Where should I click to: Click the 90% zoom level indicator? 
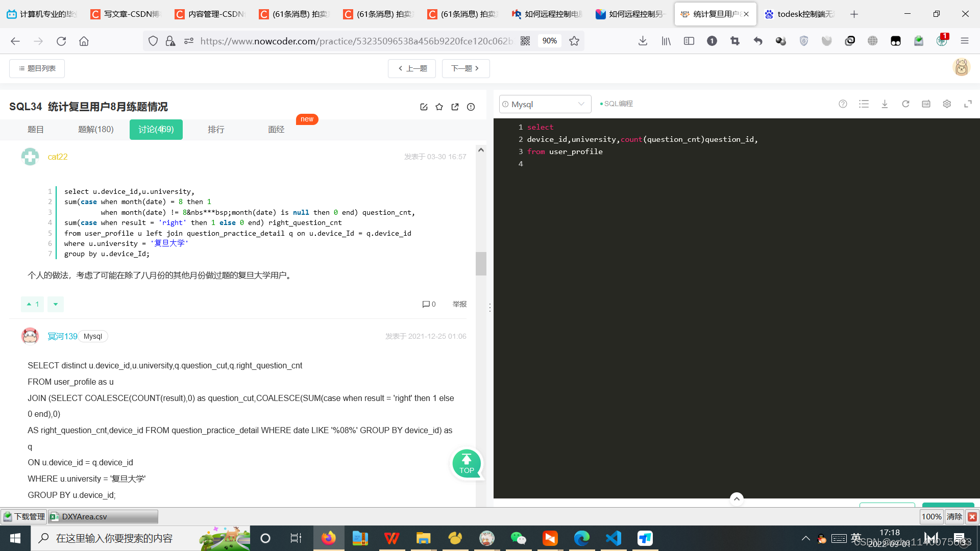pos(549,41)
